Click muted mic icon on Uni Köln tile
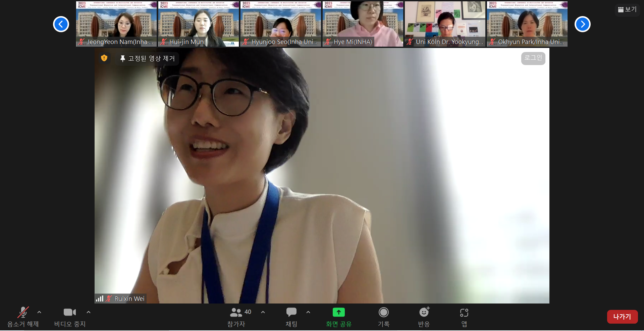Viewport: 644px width, 331px height. (410, 42)
